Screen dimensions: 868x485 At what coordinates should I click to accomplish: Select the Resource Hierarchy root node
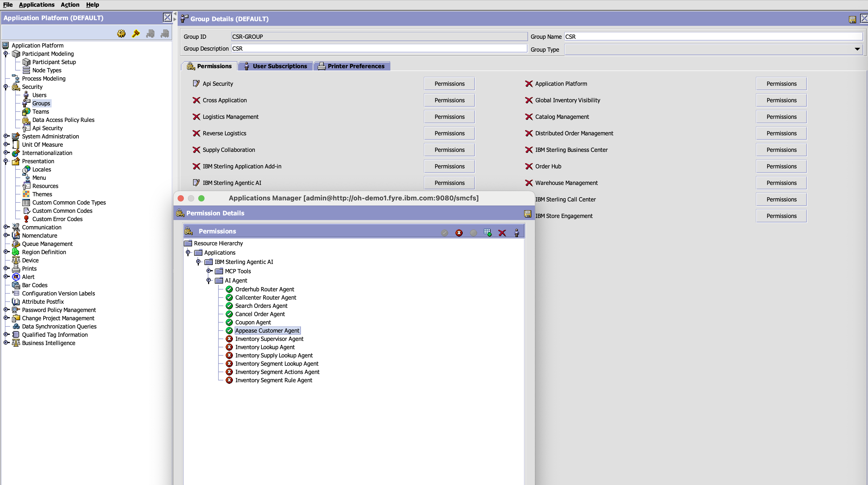[218, 243]
